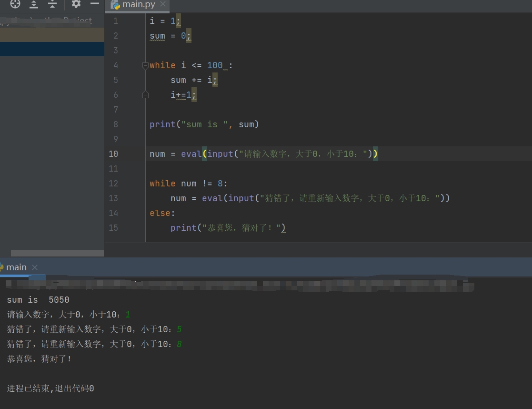The width and height of the screenshot is (532, 409).
Task: Click the Collapse All icon in project toolbar
Action: 52,4
